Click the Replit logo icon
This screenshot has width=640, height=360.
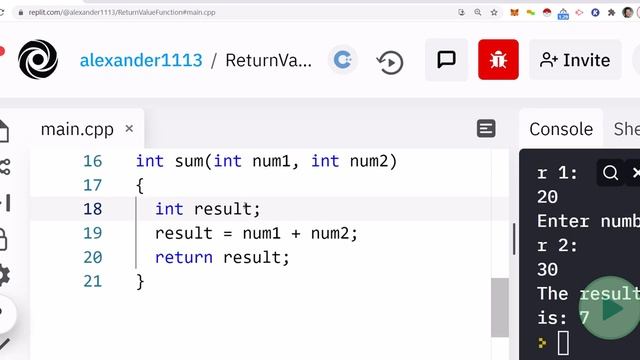coord(38,60)
